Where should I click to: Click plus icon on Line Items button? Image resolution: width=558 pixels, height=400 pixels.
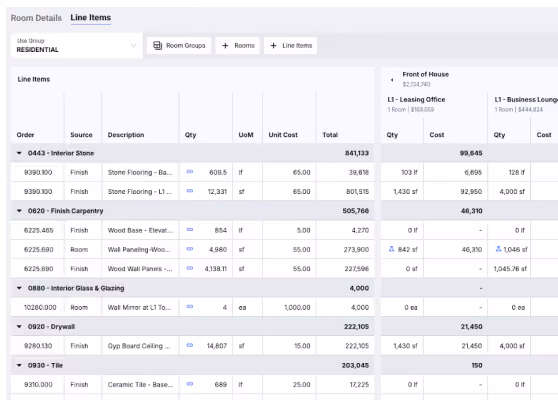[x=273, y=46]
